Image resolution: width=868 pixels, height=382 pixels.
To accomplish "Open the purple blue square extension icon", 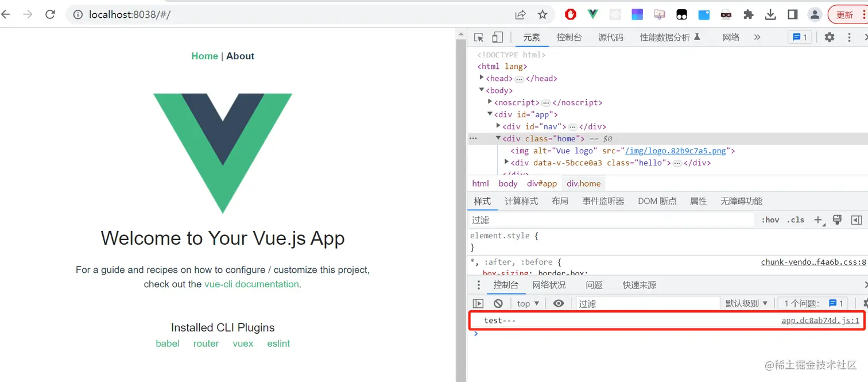I will [637, 14].
